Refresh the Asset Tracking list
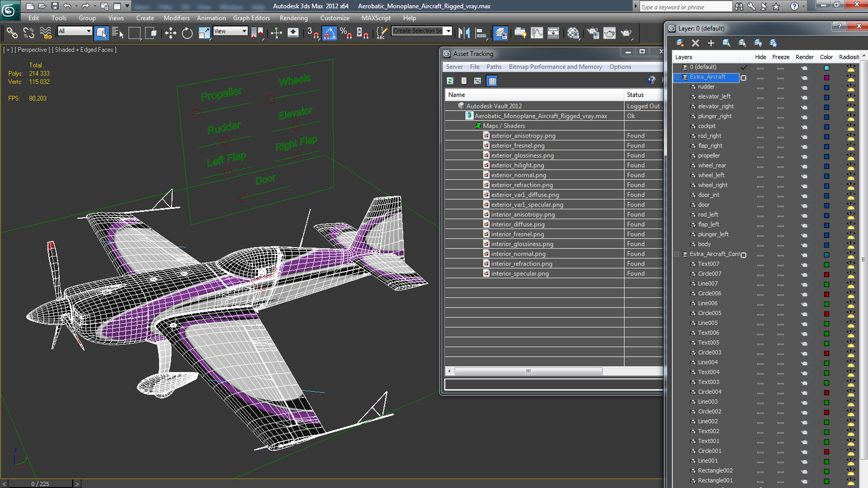Viewport: 868px width, 488px height. click(x=450, y=81)
